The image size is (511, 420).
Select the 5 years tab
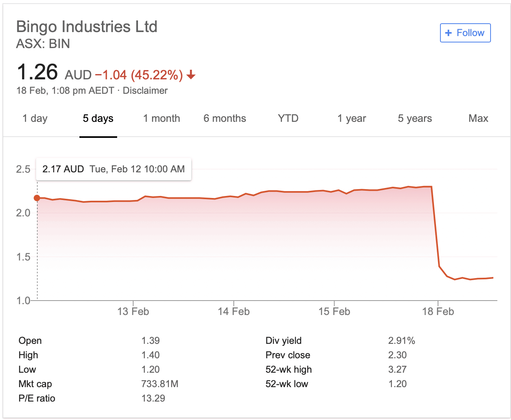tap(415, 119)
